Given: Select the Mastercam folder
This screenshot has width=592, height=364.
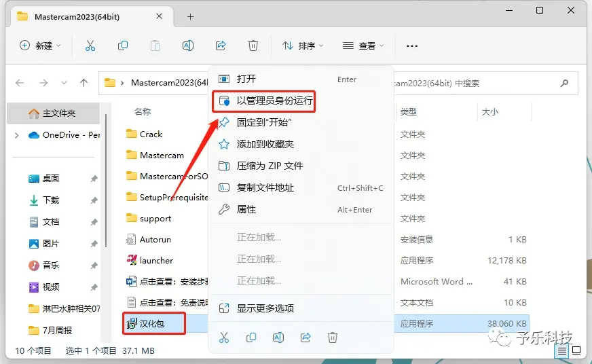Looking at the screenshot, I should 155,156.
